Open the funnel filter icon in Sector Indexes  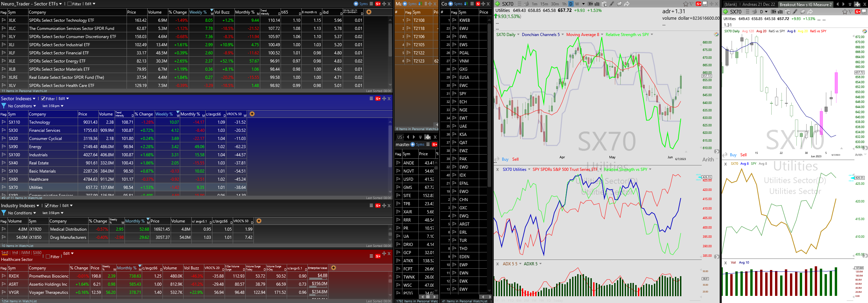click(x=4, y=106)
